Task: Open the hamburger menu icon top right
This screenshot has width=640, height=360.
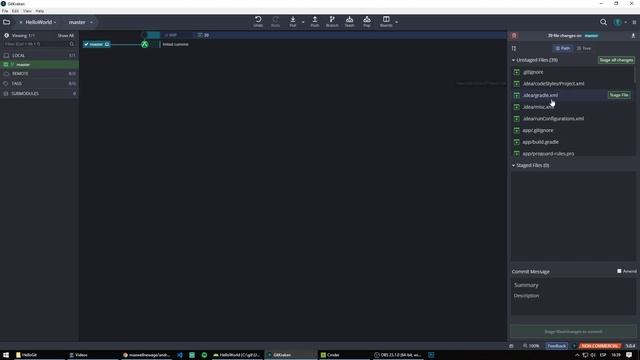Action: [634, 22]
